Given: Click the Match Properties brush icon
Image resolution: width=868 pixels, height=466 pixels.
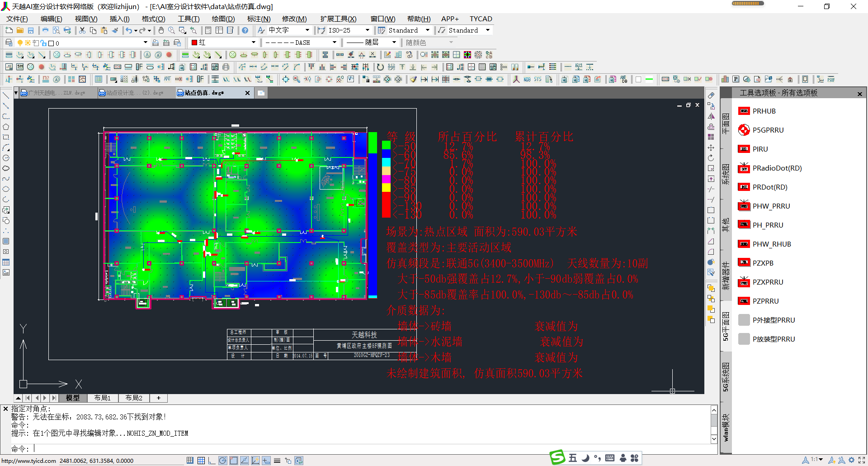Looking at the screenshot, I should click(115, 30).
